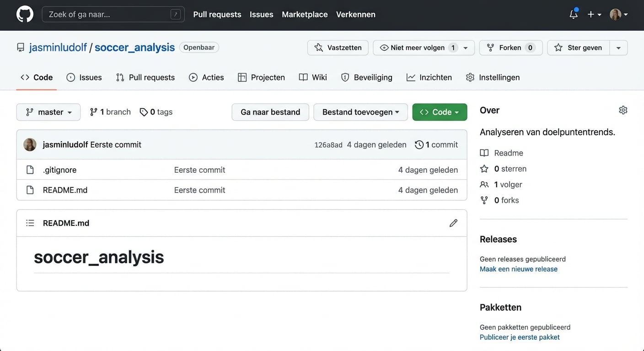Expand the master branch dropdown
This screenshot has width=644, height=351.
click(x=48, y=112)
